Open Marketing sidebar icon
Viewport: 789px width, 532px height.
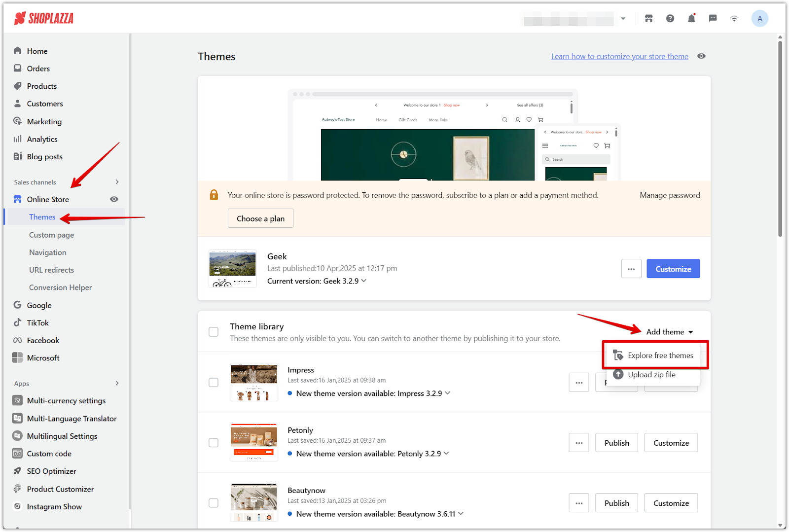tap(18, 121)
